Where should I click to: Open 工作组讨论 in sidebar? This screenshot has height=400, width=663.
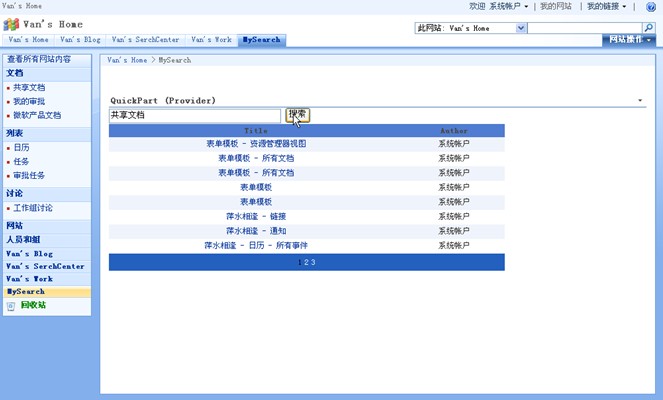[33, 208]
